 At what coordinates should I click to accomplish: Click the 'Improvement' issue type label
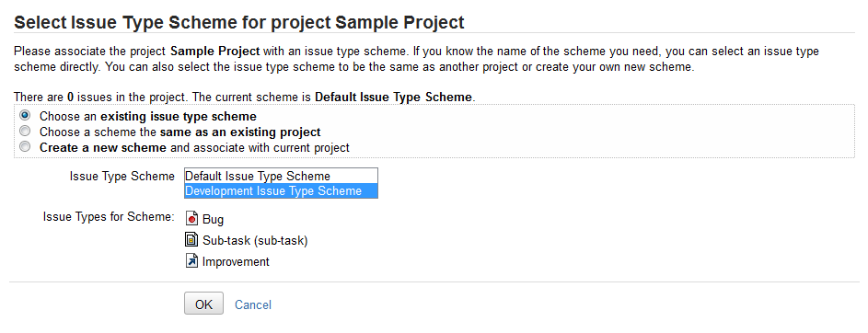coord(236,262)
